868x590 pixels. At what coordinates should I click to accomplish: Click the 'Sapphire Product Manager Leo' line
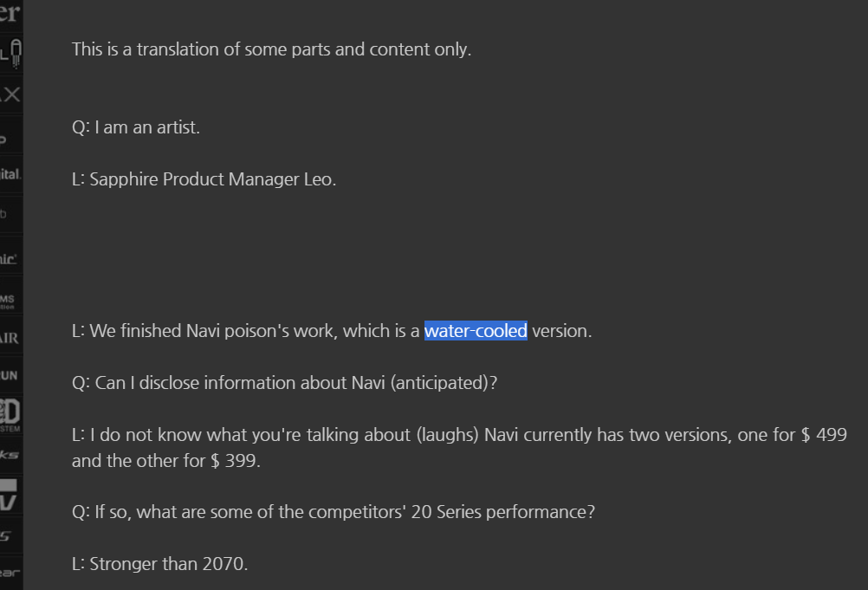pyautogui.click(x=204, y=179)
